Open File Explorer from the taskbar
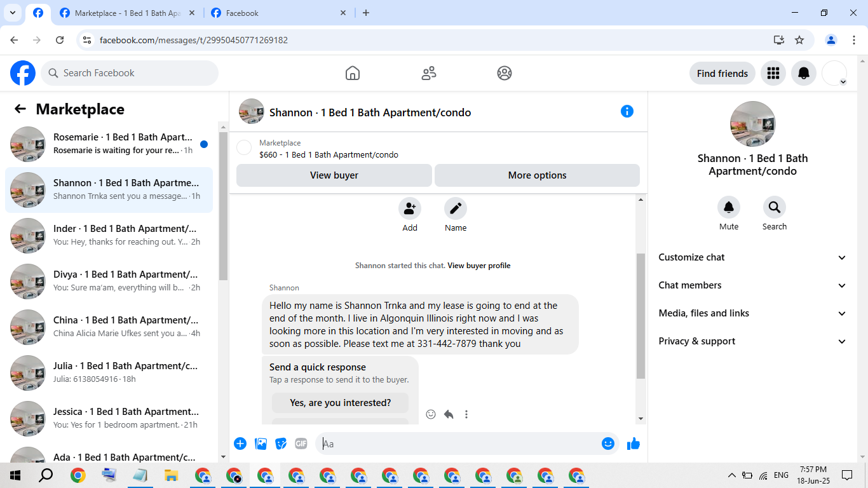Screen dimensions: 868x488 [x=171, y=475]
